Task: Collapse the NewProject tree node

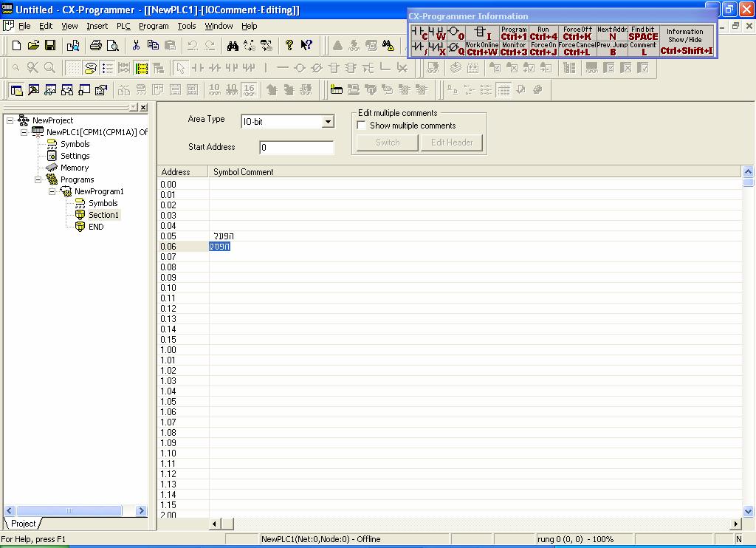Action: 10,120
